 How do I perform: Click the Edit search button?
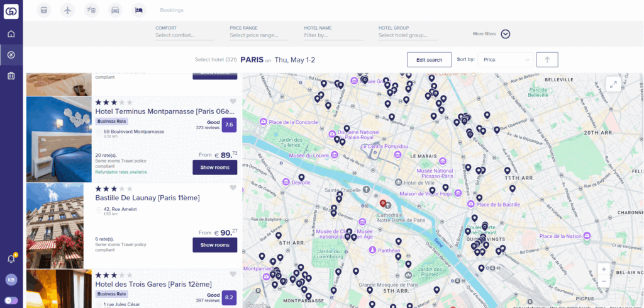429,60
